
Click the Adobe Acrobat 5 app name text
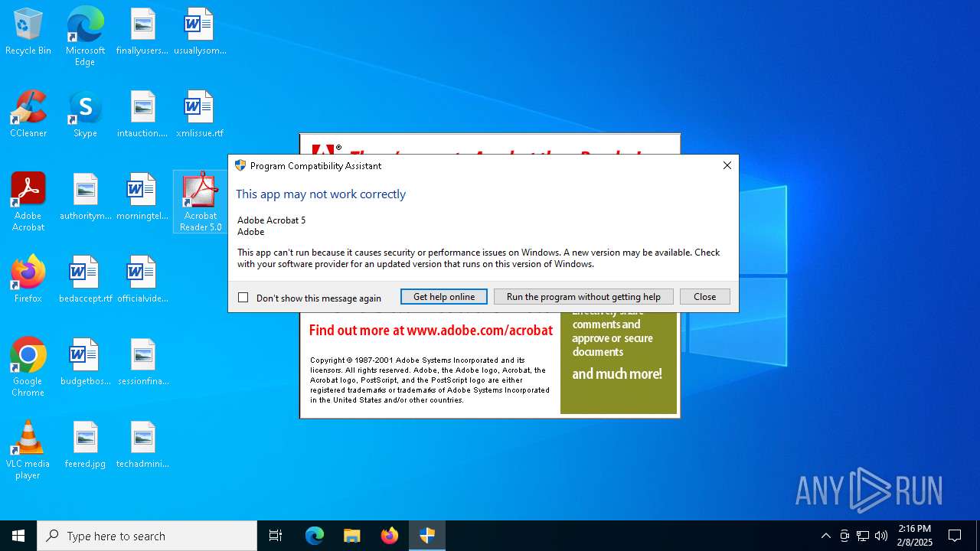pos(271,220)
